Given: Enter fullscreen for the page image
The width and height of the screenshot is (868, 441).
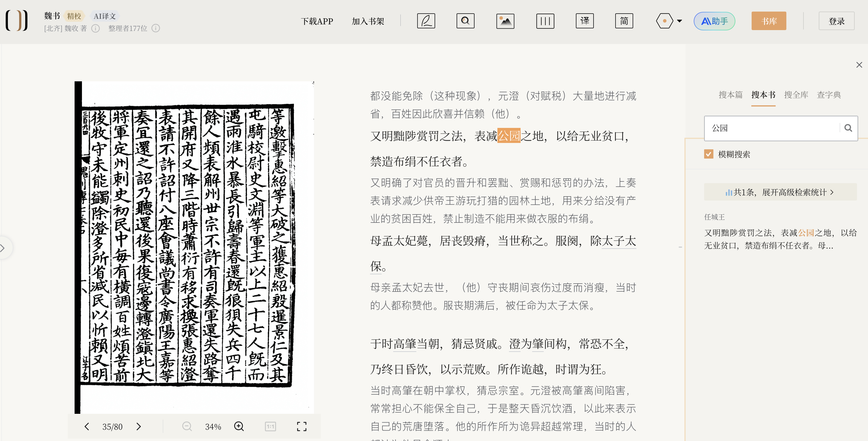Looking at the screenshot, I should pyautogui.click(x=302, y=427).
